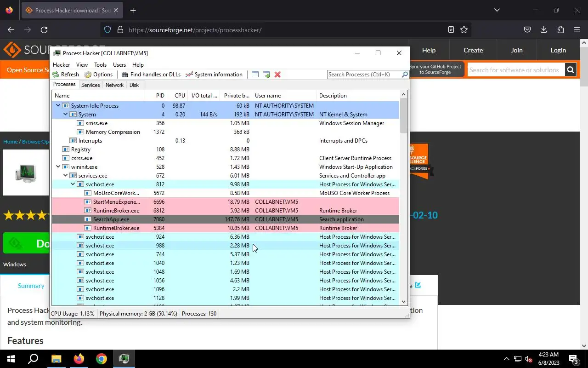This screenshot has width=588, height=368.
Task: Open Firefox list all tabs dropdown
Action: click(497, 10)
